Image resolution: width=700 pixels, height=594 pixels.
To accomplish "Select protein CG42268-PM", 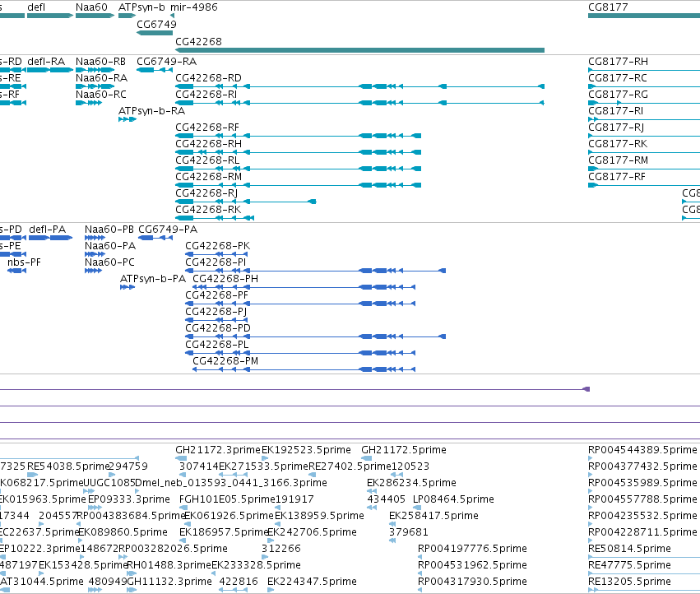I will (304, 369).
